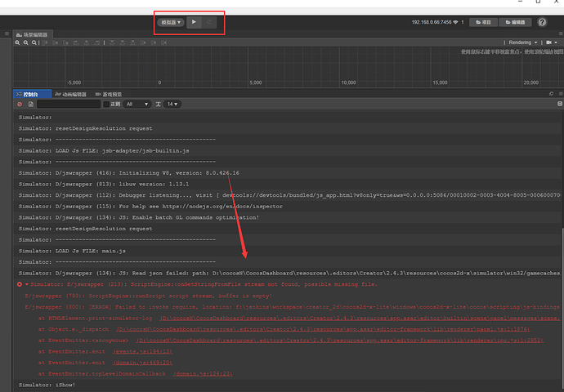The image size is (564, 392).
Task: Switch to the 游戏预览 tab
Action: pos(109,94)
